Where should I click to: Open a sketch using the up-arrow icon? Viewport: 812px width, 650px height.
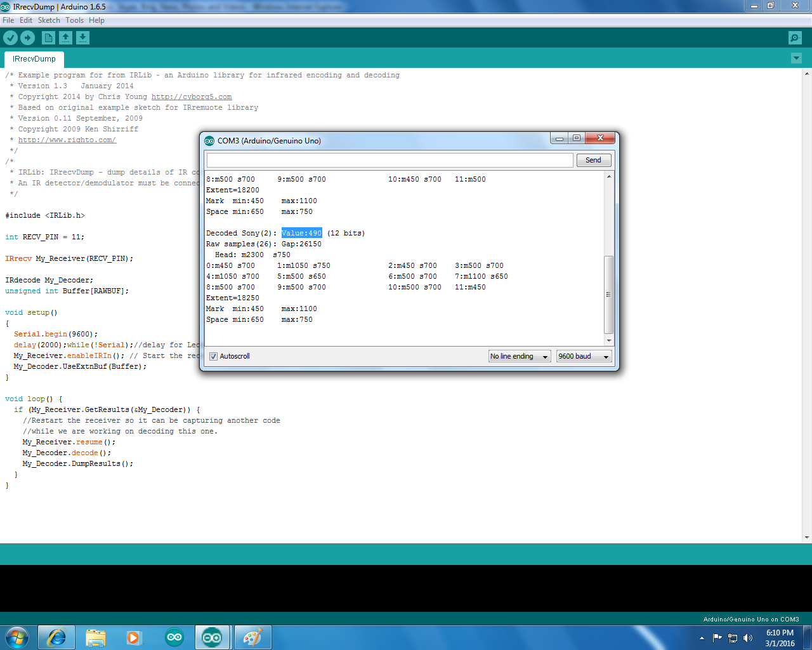click(65, 38)
